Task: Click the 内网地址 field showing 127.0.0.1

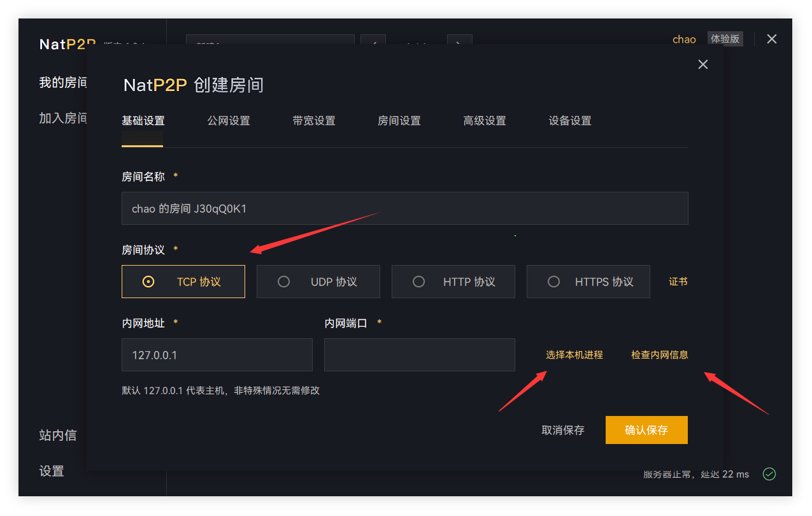Action: click(x=217, y=355)
